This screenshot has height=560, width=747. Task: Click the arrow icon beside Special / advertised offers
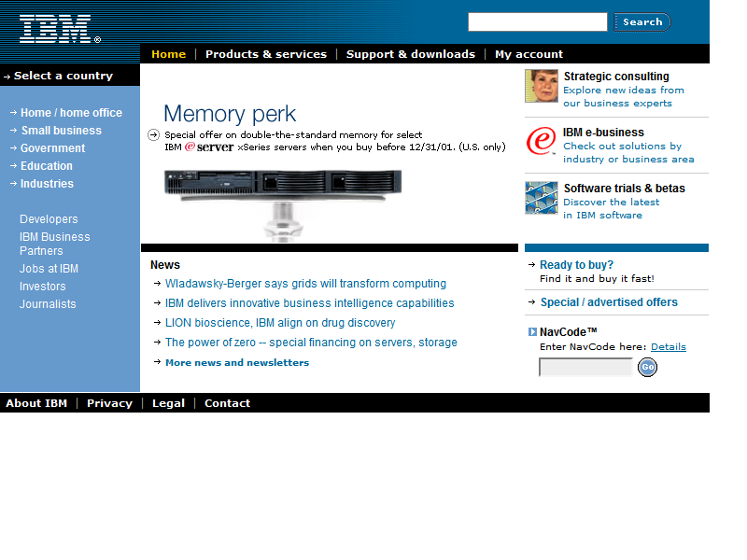[532, 301]
